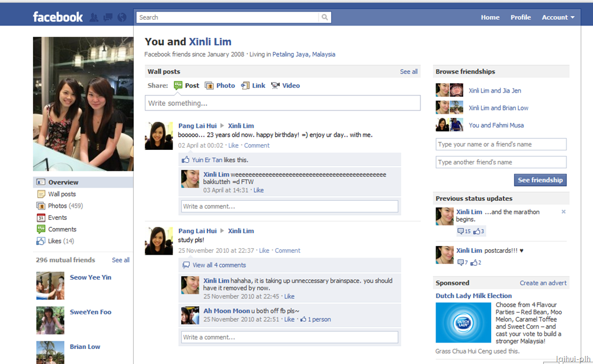Open Xinli Lim and Jia Jen friendship
The width and height of the screenshot is (593, 364).
(x=495, y=91)
